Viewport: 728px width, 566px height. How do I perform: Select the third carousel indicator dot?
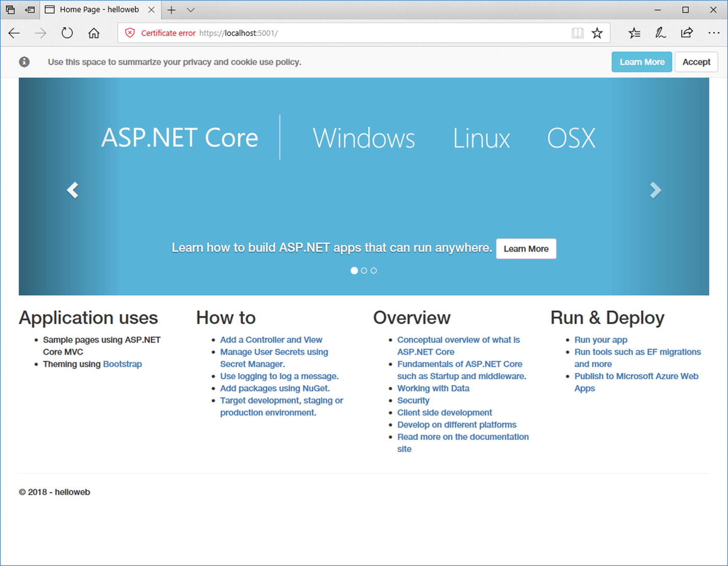(x=373, y=270)
